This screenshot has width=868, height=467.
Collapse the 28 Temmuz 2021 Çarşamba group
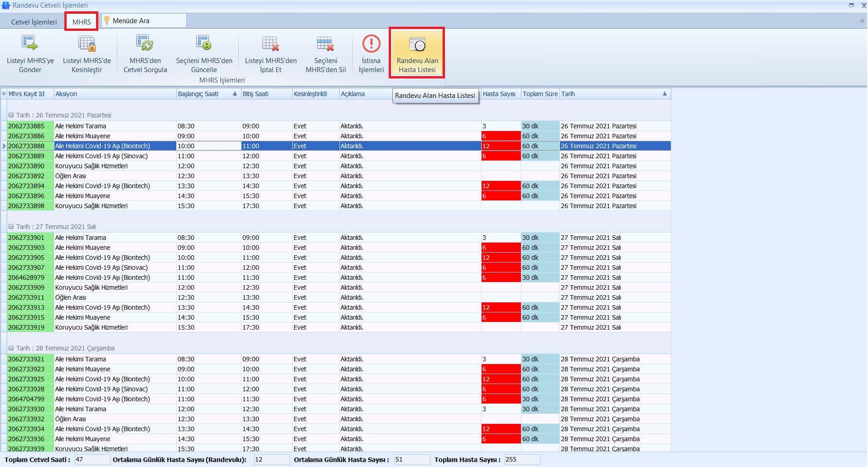click(x=11, y=348)
